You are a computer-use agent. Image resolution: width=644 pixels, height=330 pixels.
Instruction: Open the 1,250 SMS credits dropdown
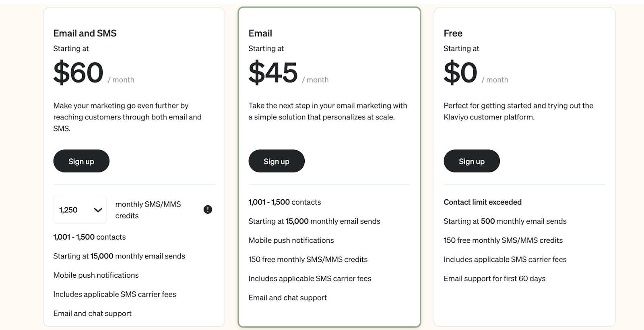click(x=80, y=210)
